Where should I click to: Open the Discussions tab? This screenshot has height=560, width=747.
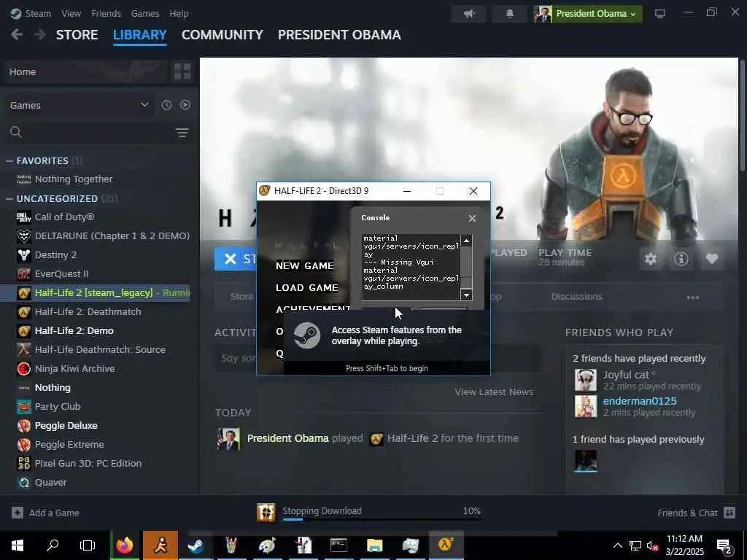click(x=577, y=297)
